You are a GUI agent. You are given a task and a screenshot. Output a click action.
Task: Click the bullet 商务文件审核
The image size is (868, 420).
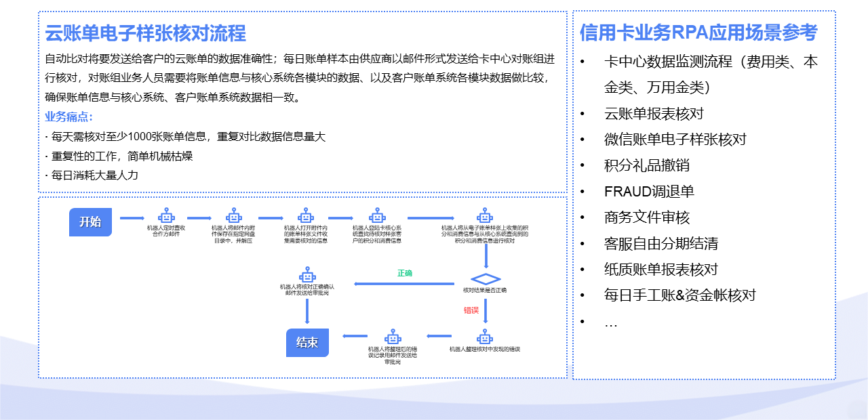tap(647, 217)
